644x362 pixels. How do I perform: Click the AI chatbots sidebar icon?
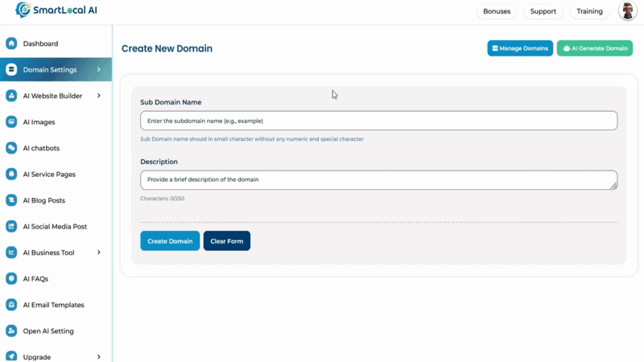tap(11, 148)
